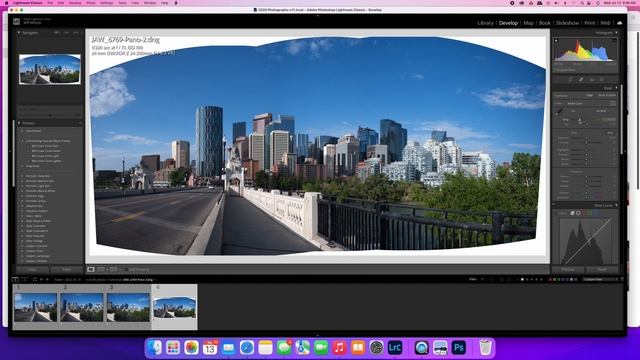Toggle red color label filter
The height and width of the screenshot is (360, 640).
[x=550, y=280]
